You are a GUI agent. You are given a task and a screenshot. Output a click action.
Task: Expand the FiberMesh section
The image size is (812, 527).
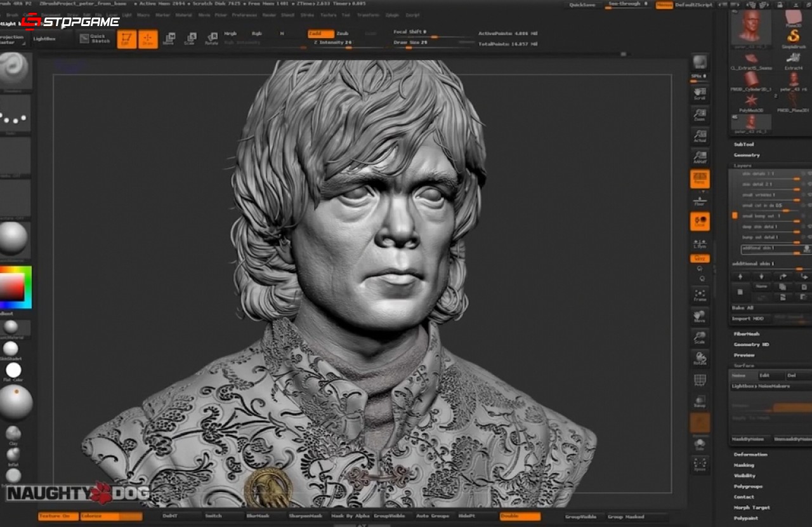[x=747, y=334]
